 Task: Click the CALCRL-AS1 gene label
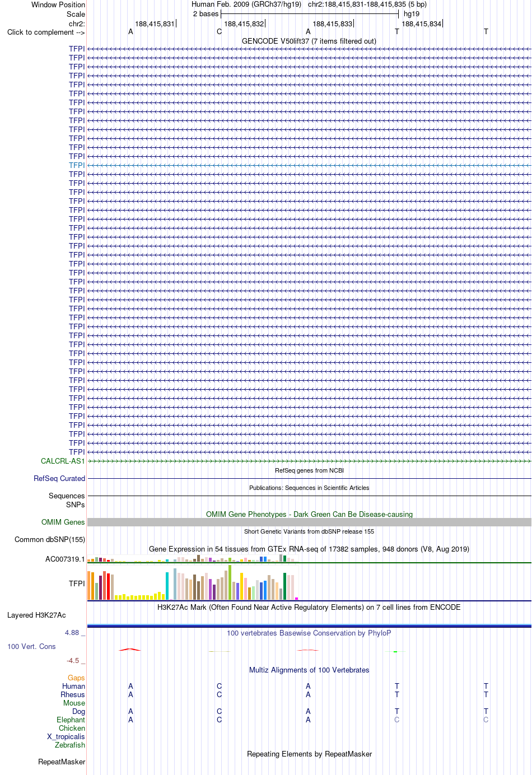[x=63, y=461]
